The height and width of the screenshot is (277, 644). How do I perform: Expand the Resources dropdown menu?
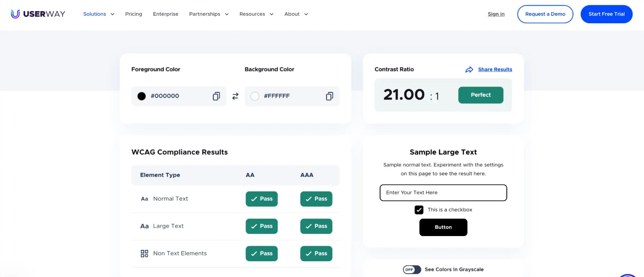(256, 14)
